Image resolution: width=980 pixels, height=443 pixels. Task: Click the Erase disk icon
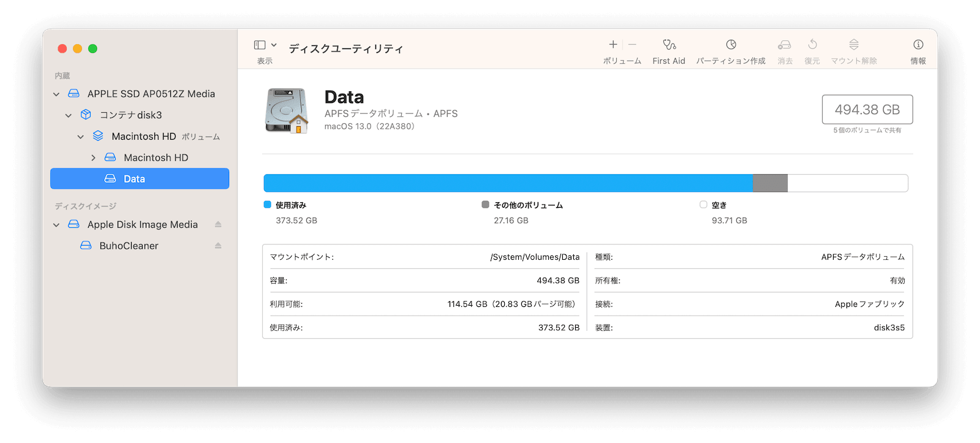[785, 44]
